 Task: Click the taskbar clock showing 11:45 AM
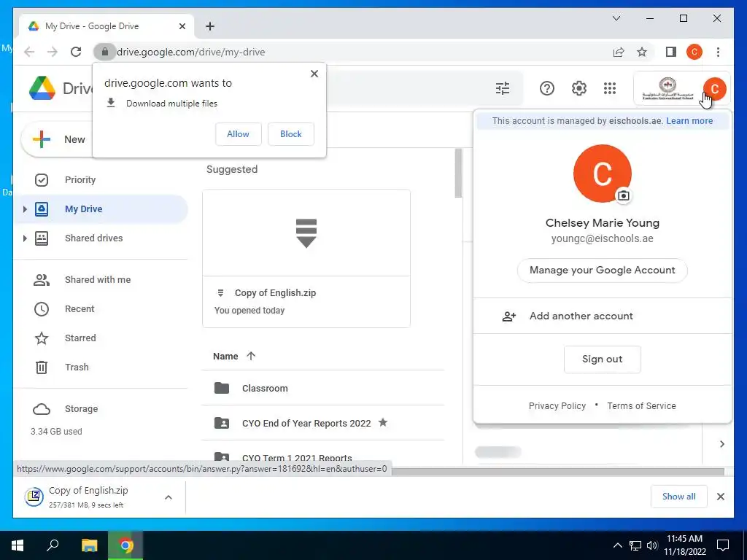(x=684, y=545)
